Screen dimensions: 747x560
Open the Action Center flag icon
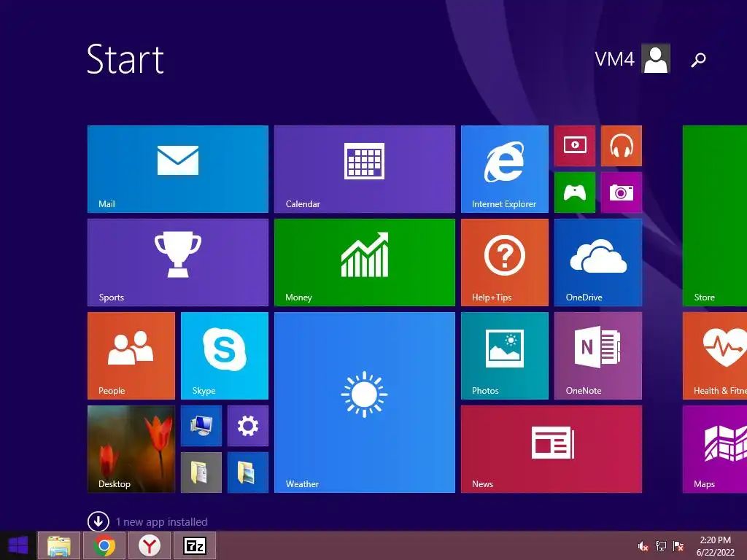click(x=678, y=546)
